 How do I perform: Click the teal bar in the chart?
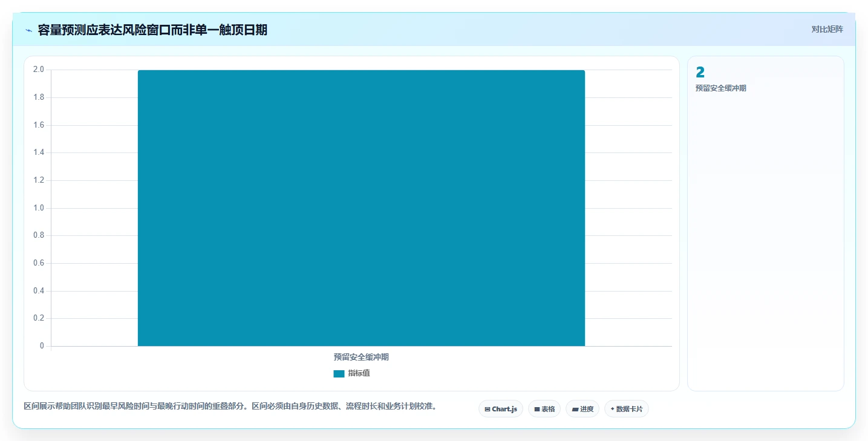click(x=361, y=208)
